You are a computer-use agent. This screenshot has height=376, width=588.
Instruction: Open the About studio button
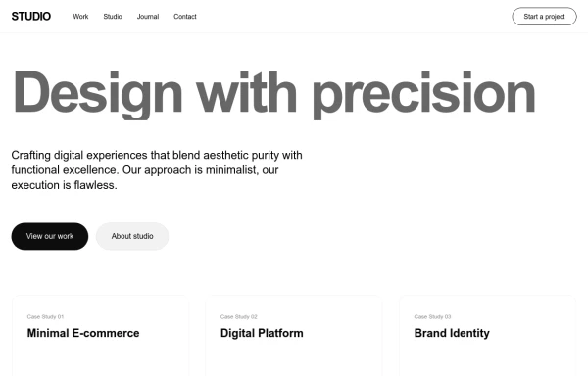pos(132,236)
